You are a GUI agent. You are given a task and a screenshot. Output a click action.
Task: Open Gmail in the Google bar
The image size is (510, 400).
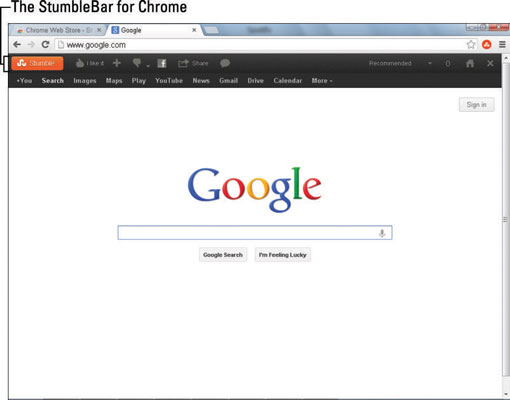click(229, 81)
